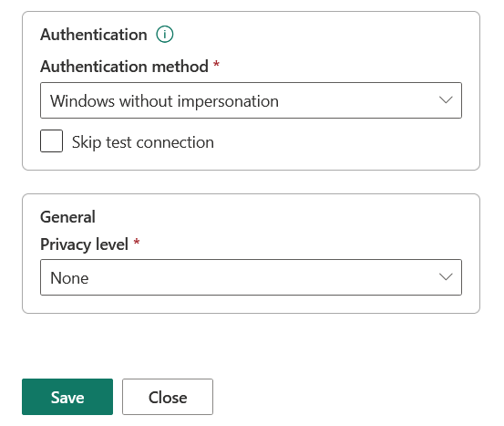Enable the Skip test connection checkbox
Image resolution: width=504 pixels, height=426 pixels.
pos(51,140)
